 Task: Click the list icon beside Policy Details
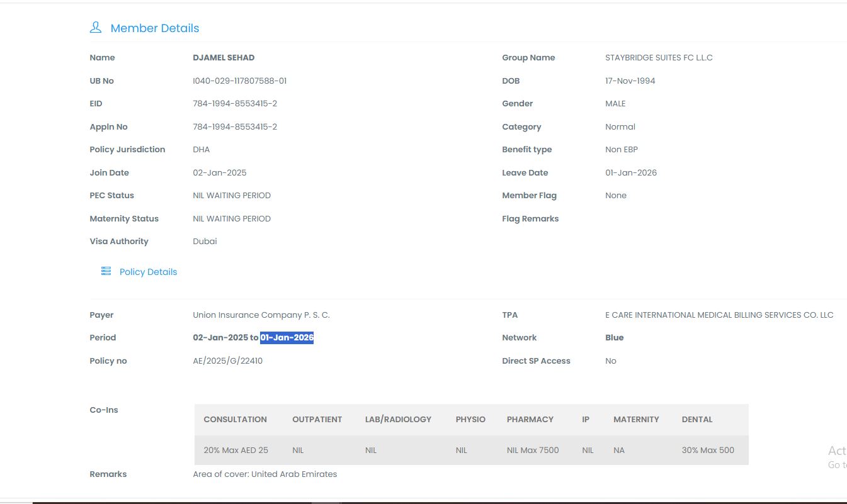click(106, 271)
